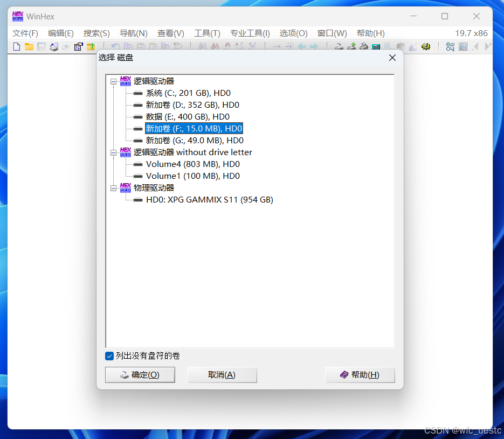Click the 101/010 convert toolbar icon
The height and width of the screenshot is (439, 504).
177,46
